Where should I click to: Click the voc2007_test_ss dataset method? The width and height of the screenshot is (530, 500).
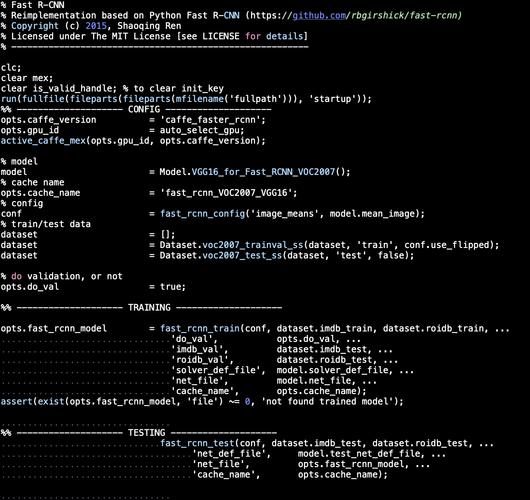point(242,255)
